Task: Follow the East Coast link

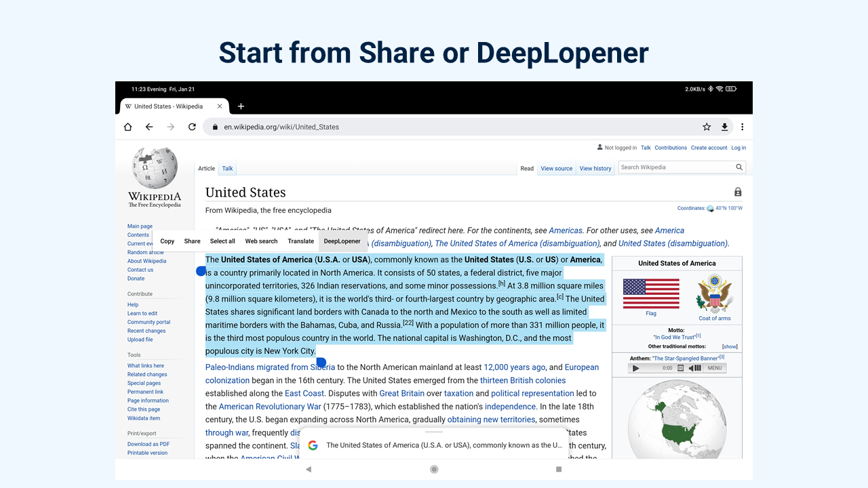Action: (x=304, y=393)
